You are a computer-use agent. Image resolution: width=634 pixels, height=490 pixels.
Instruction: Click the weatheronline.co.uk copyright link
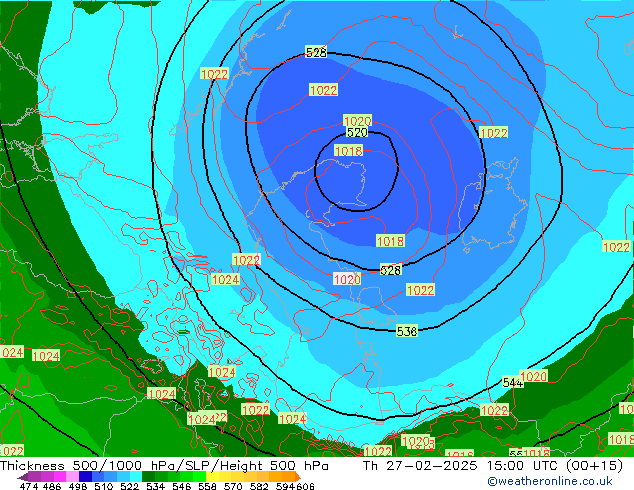549,481
